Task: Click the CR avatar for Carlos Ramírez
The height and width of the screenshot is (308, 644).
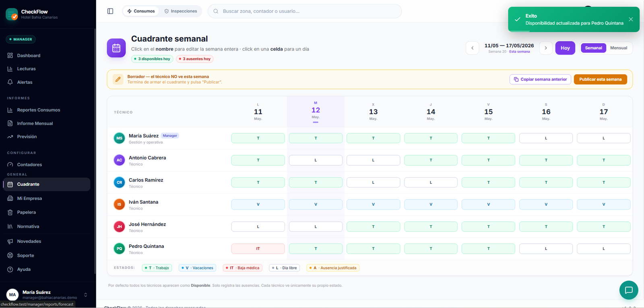Action: (120, 183)
